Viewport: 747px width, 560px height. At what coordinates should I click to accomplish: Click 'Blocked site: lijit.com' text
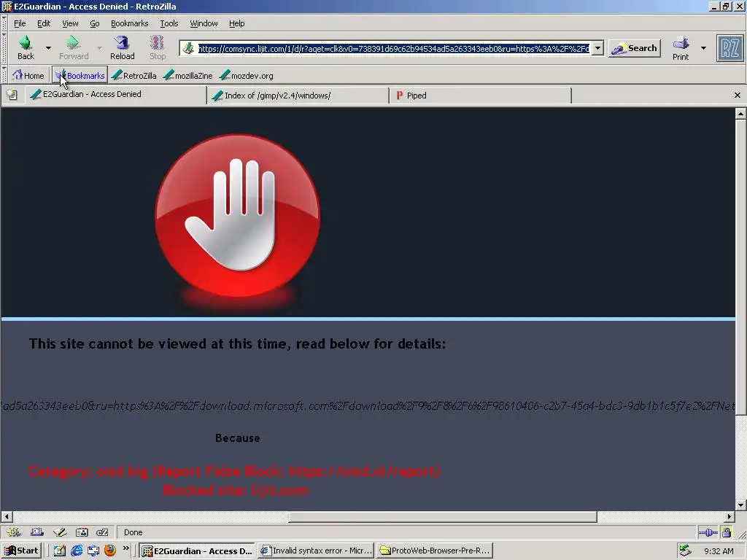(x=235, y=490)
